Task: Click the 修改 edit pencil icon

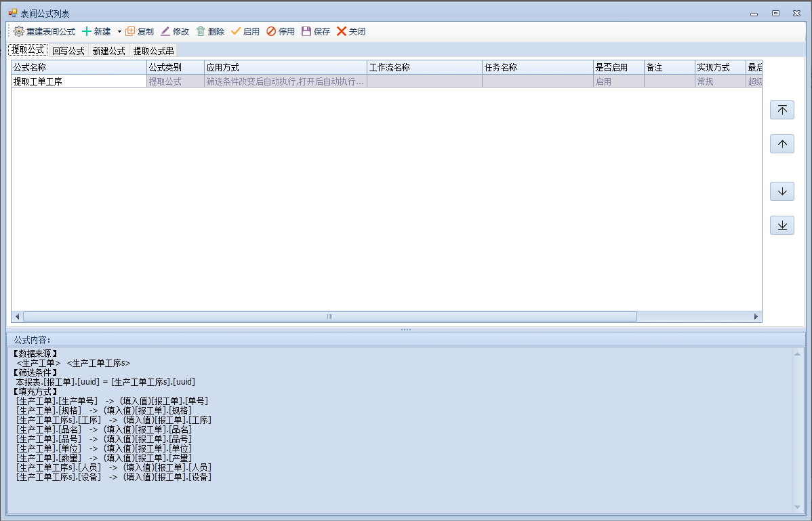Action: click(165, 31)
